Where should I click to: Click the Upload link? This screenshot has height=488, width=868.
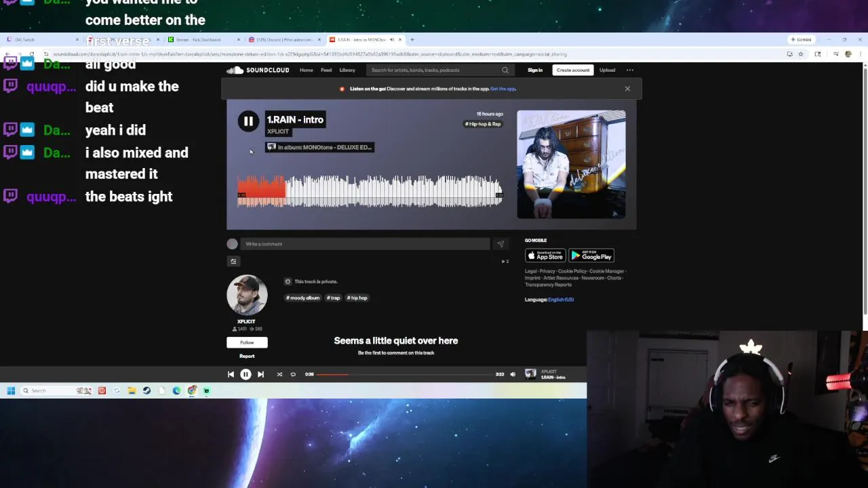607,70
